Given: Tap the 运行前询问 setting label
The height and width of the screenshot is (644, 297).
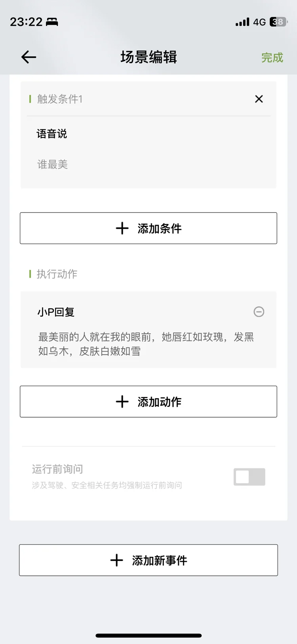Looking at the screenshot, I should [x=57, y=469].
